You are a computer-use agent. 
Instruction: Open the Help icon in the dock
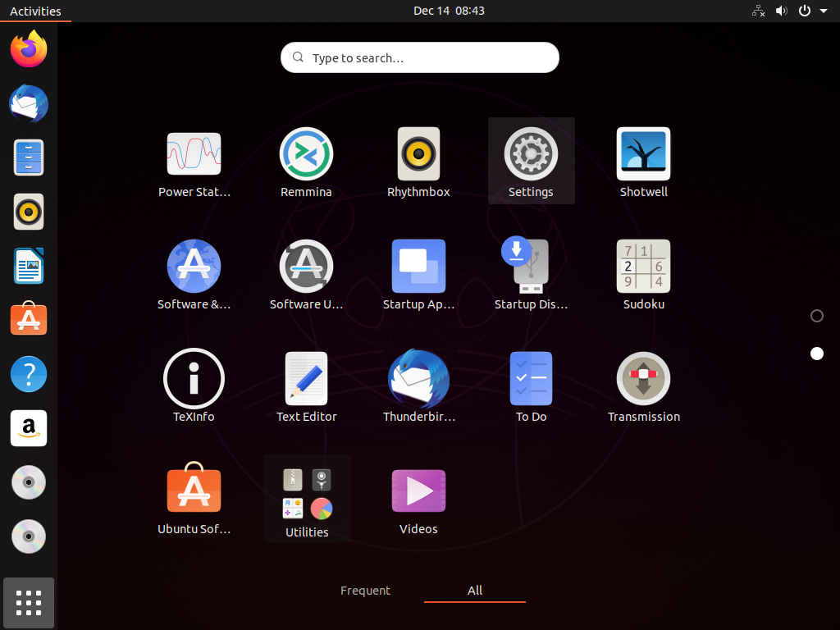click(x=29, y=374)
